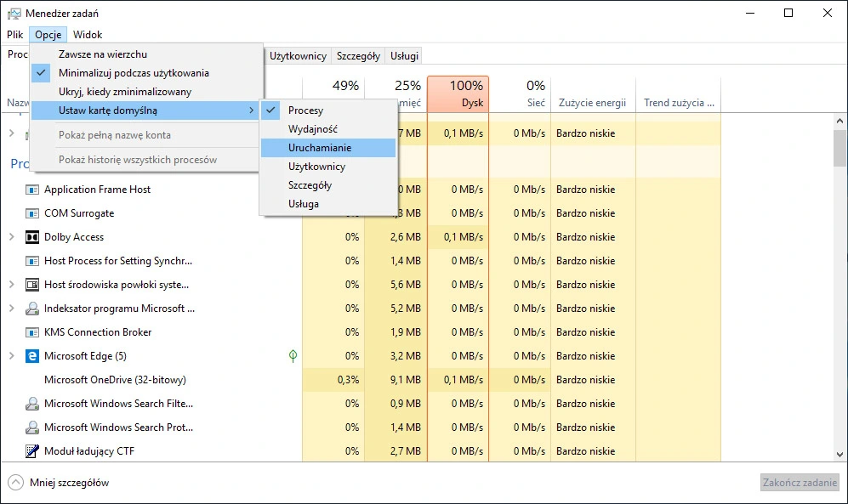Click the Dolby Access process icon
The width and height of the screenshot is (848, 504).
(32, 237)
